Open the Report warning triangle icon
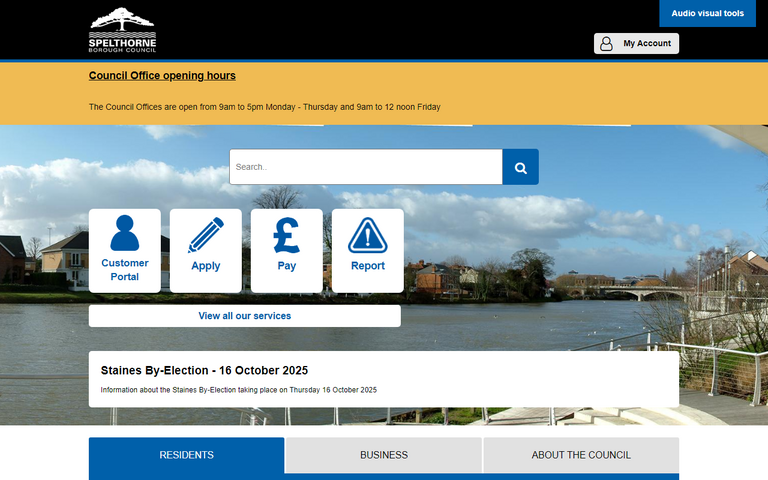Image resolution: width=768 pixels, height=480 pixels. (x=367, y=235)
